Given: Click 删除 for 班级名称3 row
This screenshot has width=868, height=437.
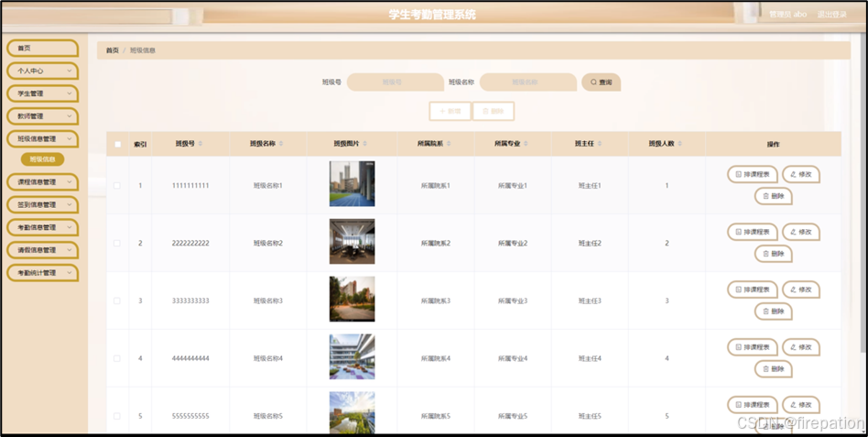Looking at the screenshot, I should [774, 311].
